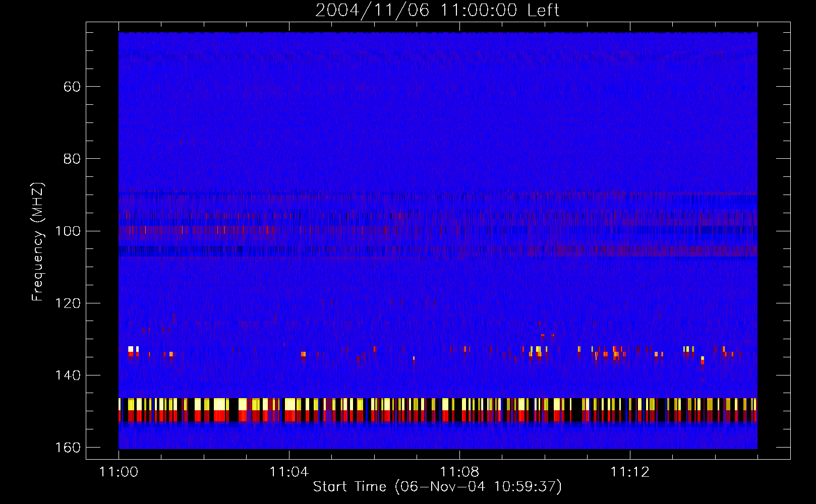Screen dimensions: 816x504
Task: Click the '140' frequency tick label
Action: point(68,375)
